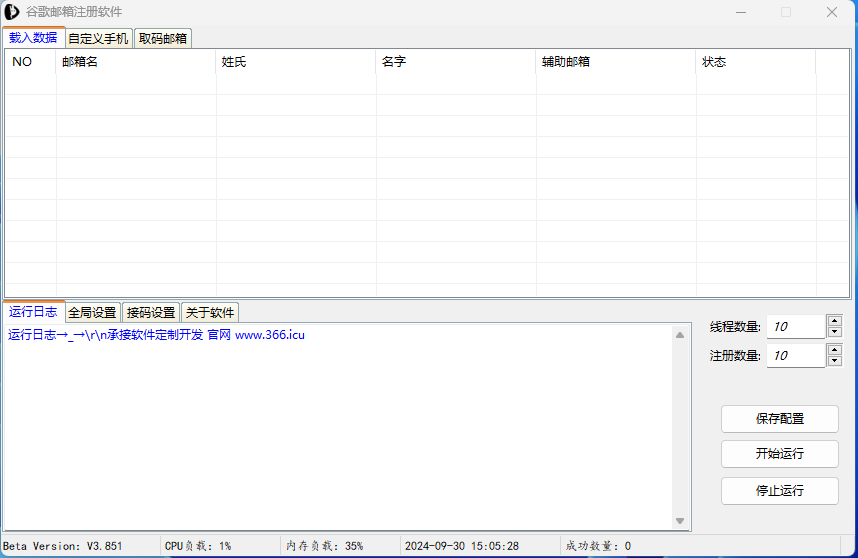Click the app logo icon in title bar
Screen dimensions: 858x558
pyautogui.click(x=12, y=12)
